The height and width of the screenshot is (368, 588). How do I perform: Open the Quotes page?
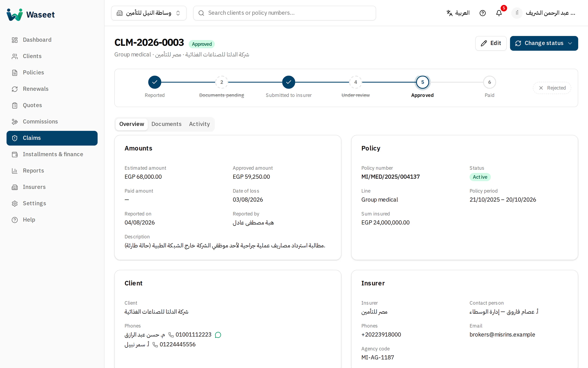pos(52,105)
